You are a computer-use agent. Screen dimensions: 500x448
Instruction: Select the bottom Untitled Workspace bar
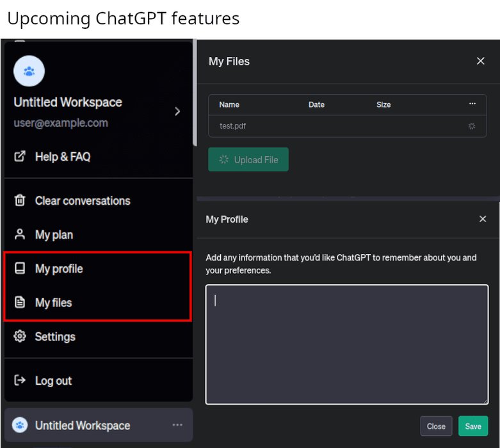pyautogui.click(x=83, y=426)
